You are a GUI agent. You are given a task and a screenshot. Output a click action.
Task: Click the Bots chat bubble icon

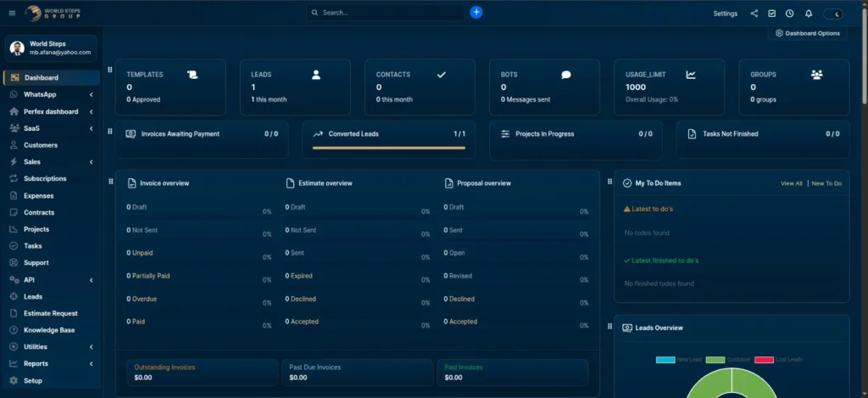[566, 75]
